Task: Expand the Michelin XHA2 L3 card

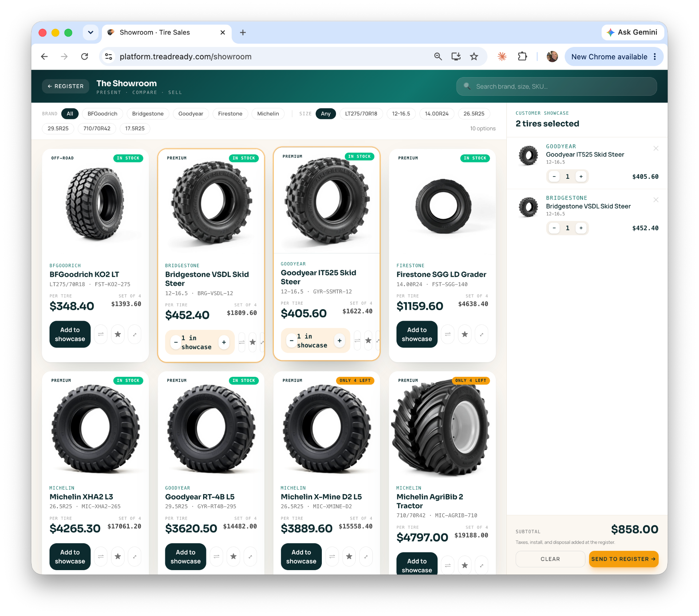Action: click(135, 557)
